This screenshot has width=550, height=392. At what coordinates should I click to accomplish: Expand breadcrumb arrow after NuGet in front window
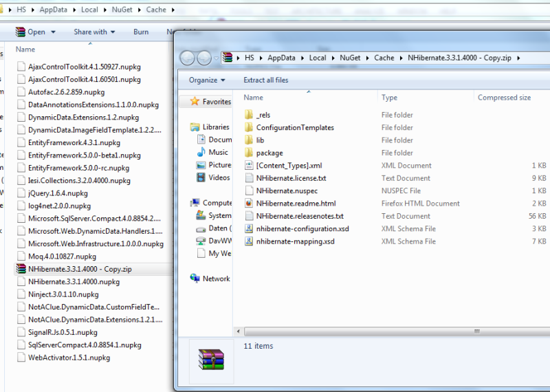point(367,58)
